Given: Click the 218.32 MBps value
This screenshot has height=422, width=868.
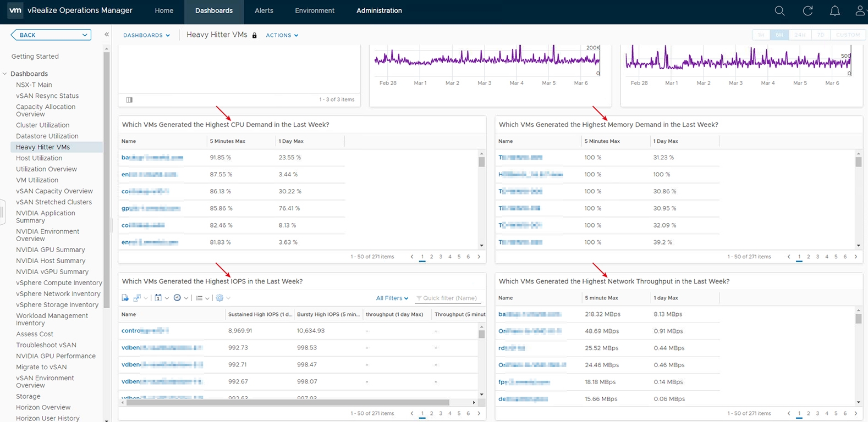Looking at the screenshot, I should tap(602, 314).
